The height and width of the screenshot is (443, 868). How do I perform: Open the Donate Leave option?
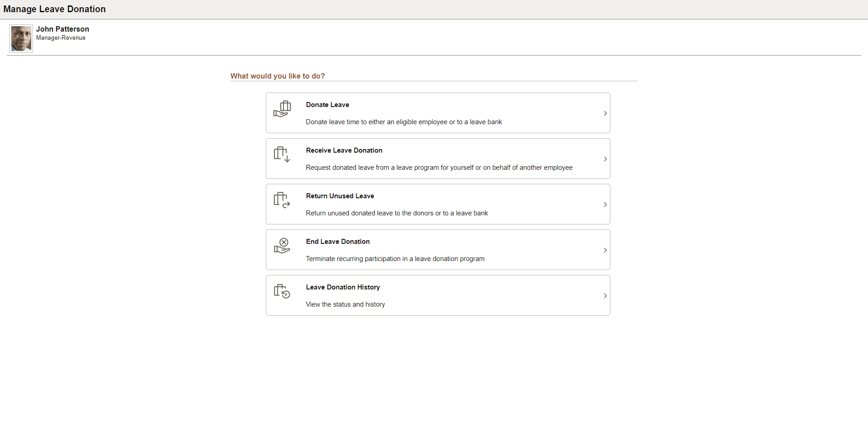coord(327,104)
